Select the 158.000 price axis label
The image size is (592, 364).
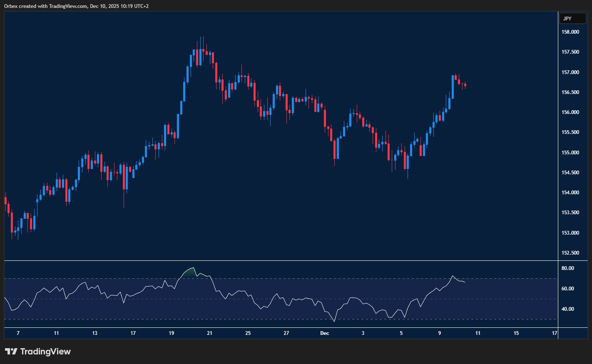570,32
